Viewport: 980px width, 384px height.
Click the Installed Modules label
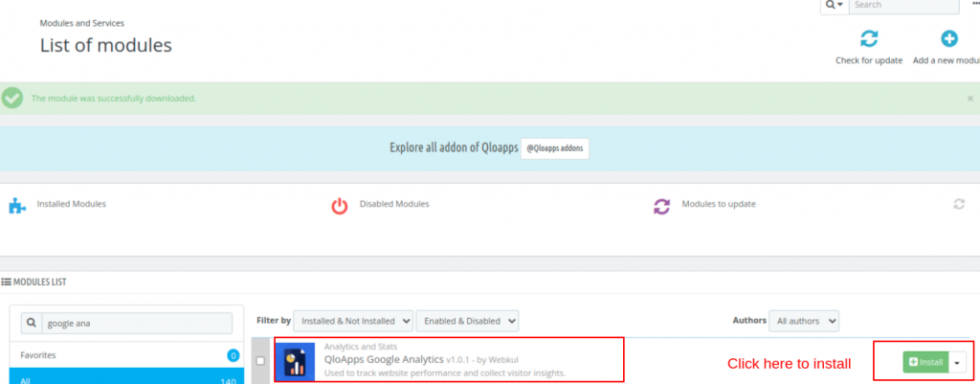pos(71,204)
